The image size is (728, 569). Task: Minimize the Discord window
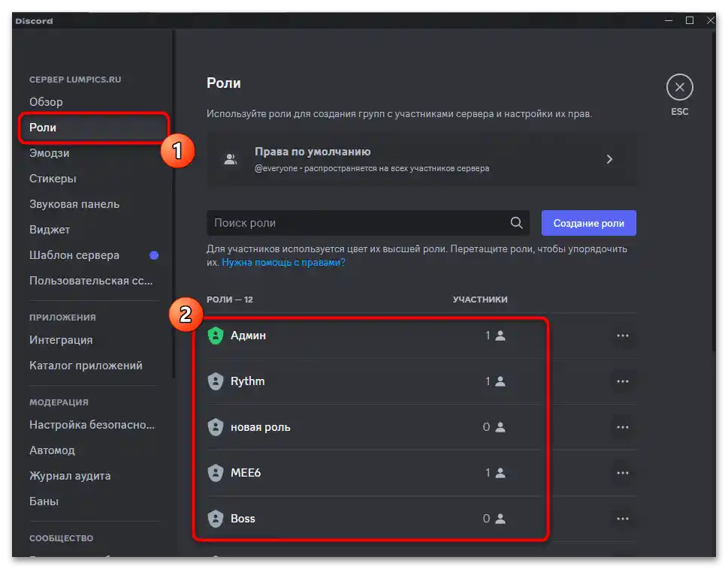(x=669, y=20)
